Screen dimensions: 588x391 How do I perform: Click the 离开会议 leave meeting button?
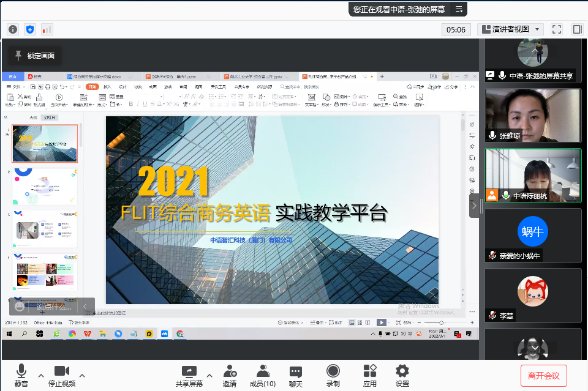[544, 375]
